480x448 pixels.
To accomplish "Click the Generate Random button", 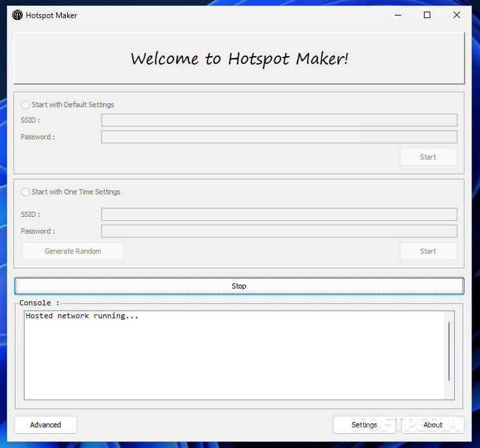I will pos(73,251).
